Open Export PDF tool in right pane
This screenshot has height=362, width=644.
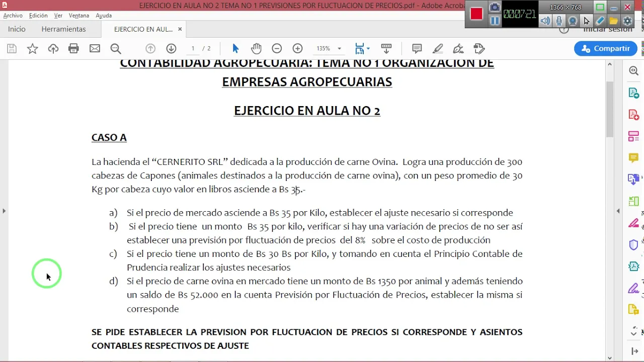(633, 93)
